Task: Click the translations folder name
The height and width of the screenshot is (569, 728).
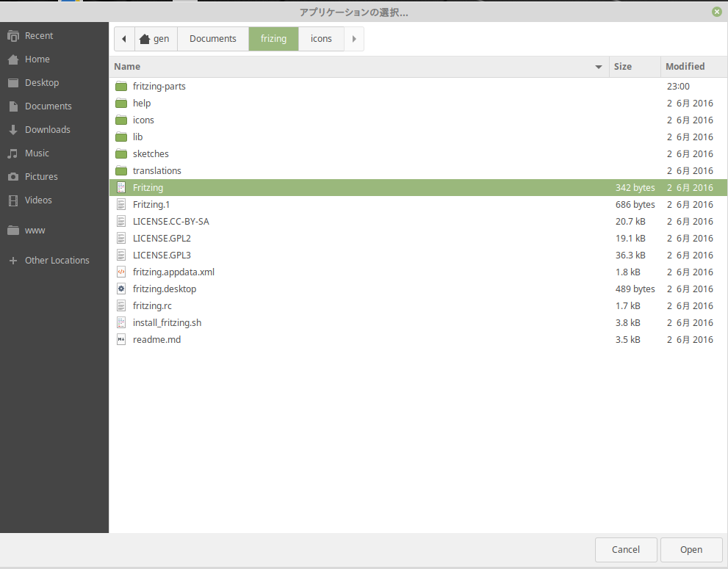Action: coord(157,171)
